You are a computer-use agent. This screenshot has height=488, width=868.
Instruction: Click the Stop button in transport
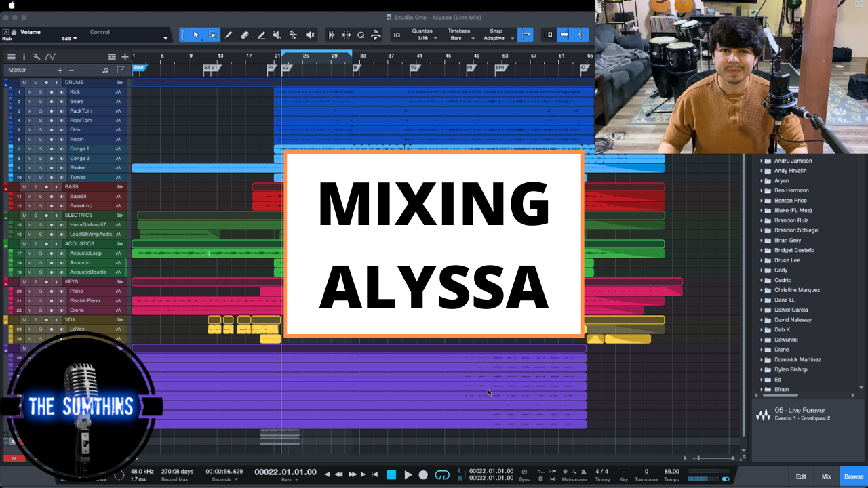391,474
